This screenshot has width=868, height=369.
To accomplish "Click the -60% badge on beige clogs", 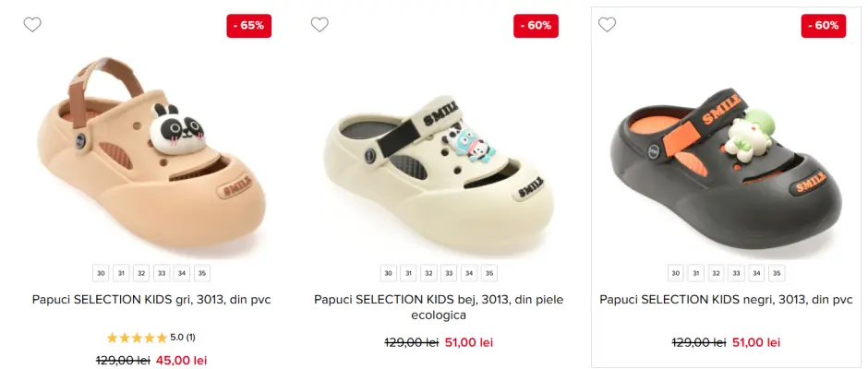I will tap(536, 26).
